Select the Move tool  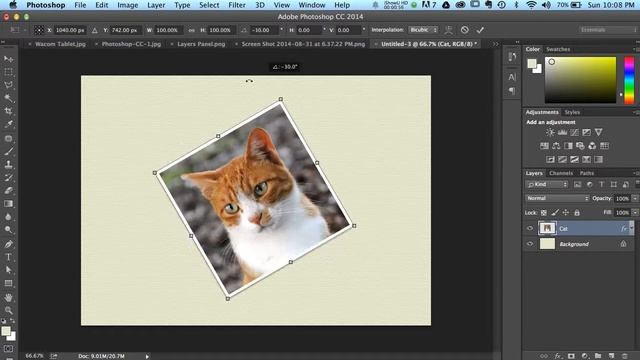8,59
